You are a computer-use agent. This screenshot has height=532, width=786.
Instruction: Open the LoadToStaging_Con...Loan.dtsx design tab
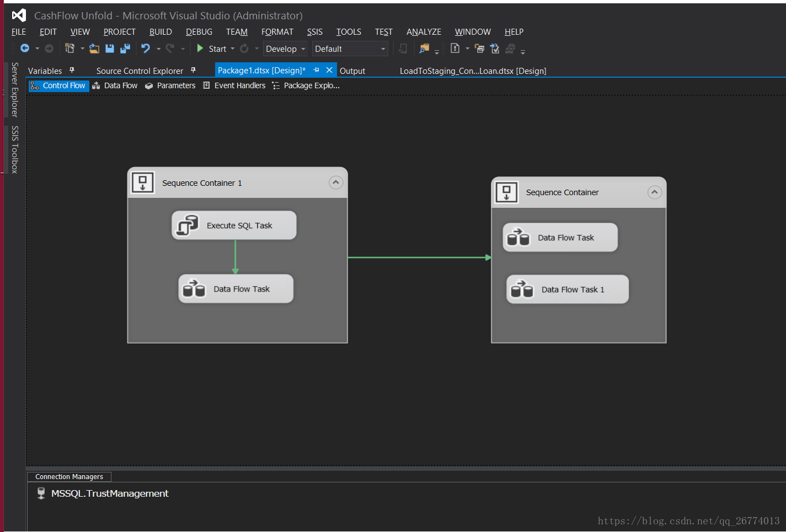tap(473, 71)
